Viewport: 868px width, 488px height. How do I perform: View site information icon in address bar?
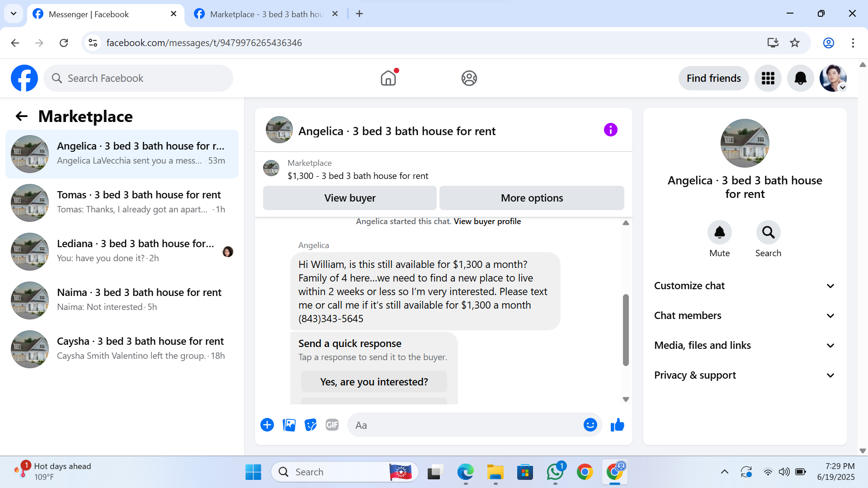93,43
